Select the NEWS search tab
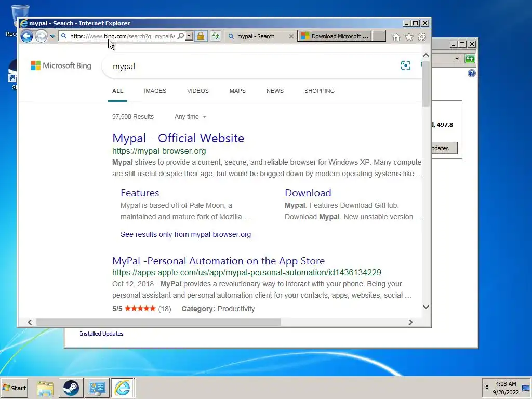532x399 pixels. point(275,91)
